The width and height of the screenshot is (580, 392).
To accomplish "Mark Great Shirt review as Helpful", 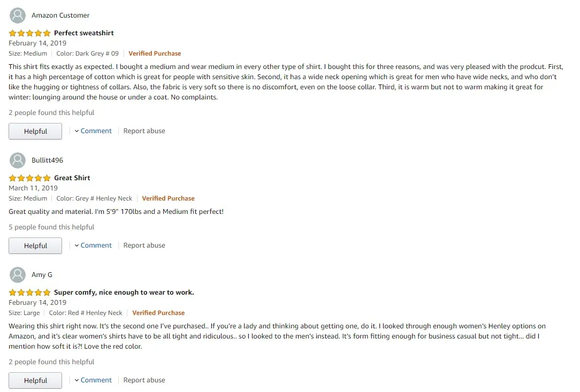I will tap(35, 246).
